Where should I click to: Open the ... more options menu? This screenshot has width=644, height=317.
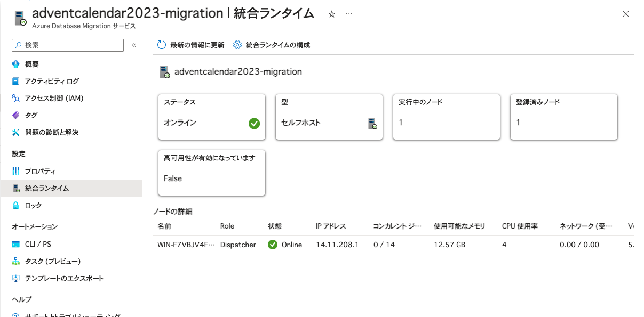click(349, 14)
